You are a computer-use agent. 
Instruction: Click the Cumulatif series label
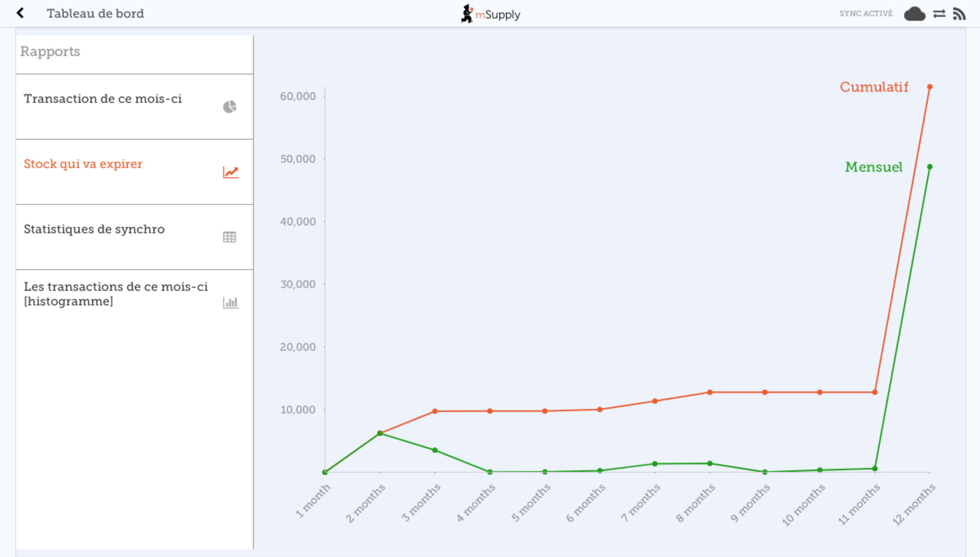point(874,87)
